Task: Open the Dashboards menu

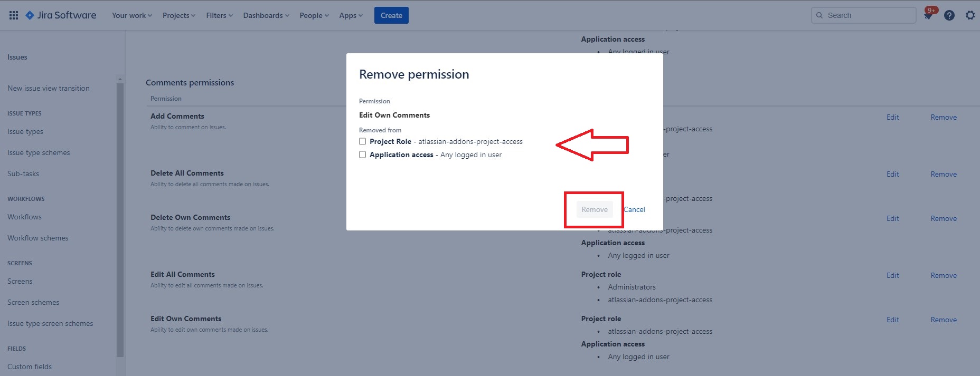Action: click(266, 15)
